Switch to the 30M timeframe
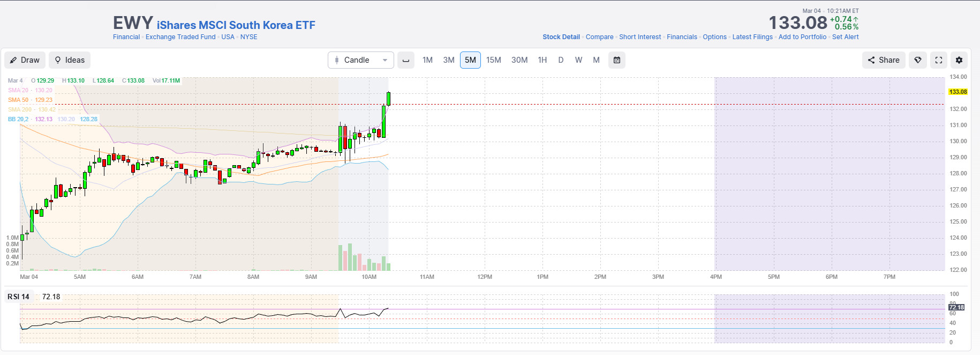The width and height of the screenshot is (980, 355). 519,60
